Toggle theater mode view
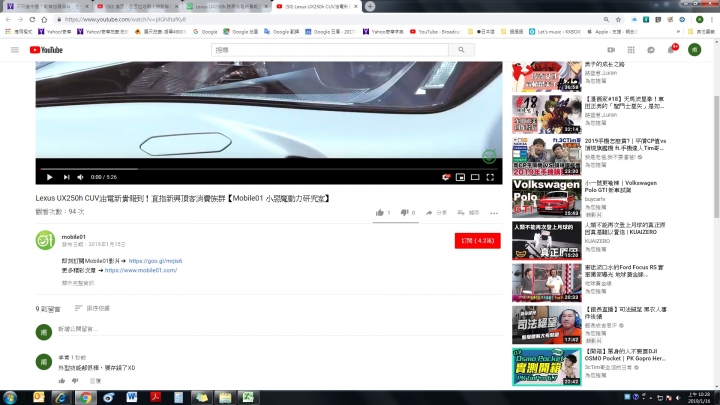The image size is (720, 405). (x=475, y=177)
